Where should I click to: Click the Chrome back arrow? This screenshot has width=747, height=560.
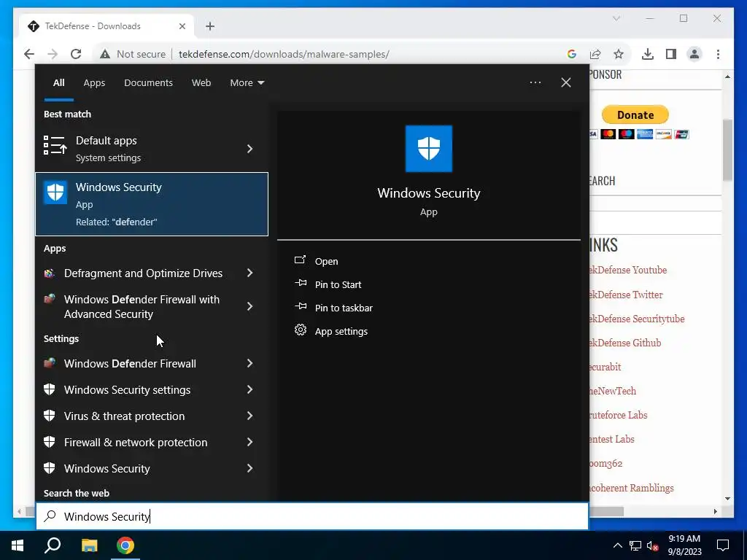(29, 54)
